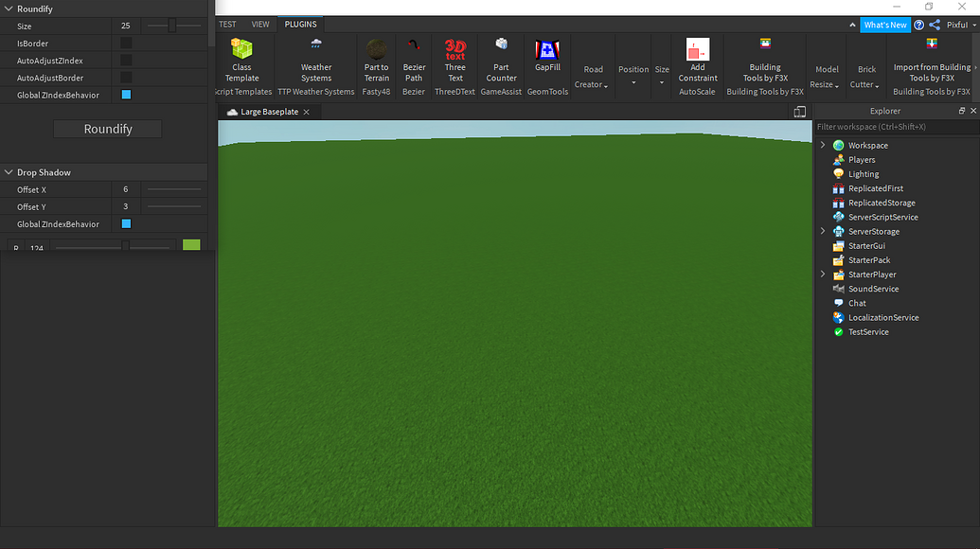The width and height of the screenshot is (980, 549).
Task: Close the Large Baseplate tab
Action: point(306,112)
